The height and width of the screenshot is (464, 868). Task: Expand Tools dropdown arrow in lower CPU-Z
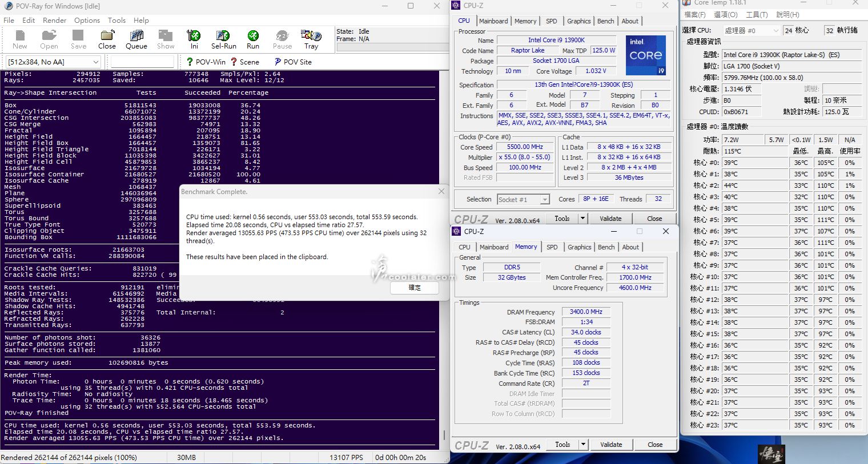click(x=583, y=445)
